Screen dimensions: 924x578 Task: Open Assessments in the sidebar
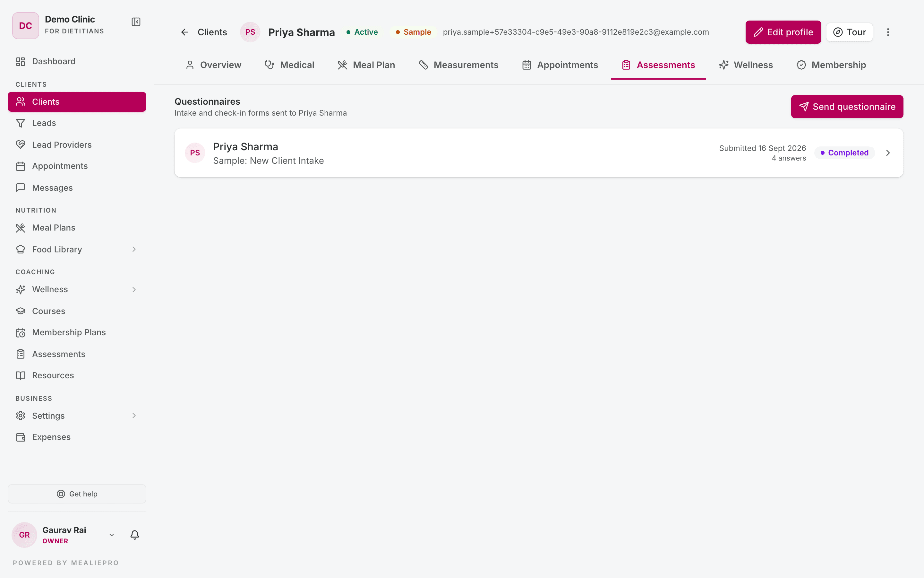[77, 355]
